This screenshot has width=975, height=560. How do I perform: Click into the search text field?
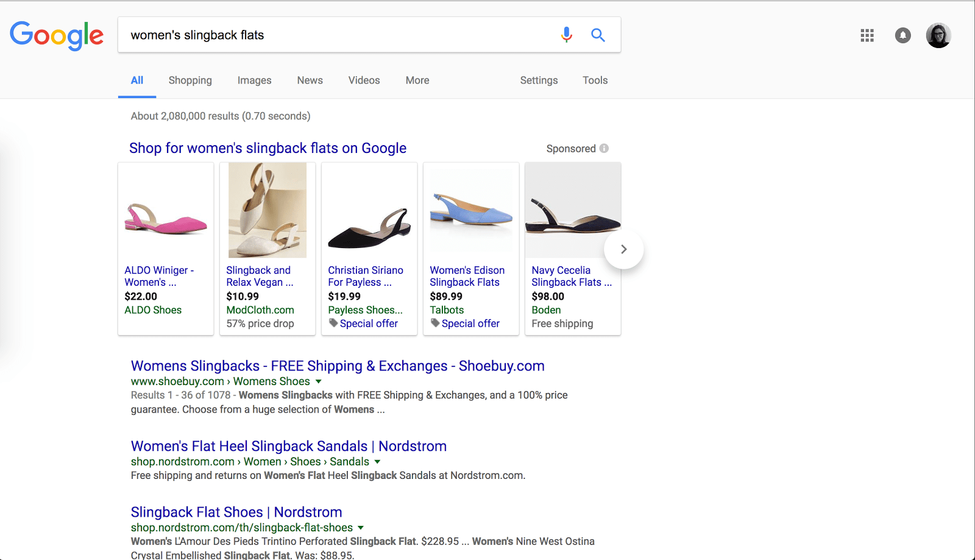coord(335,35)
